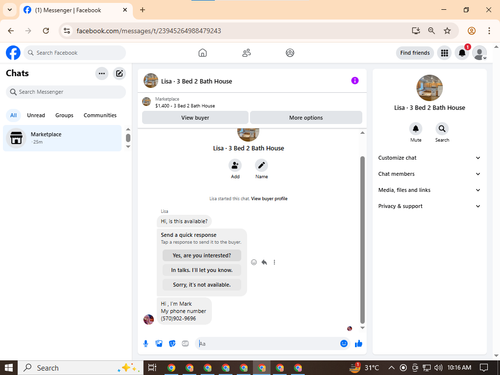Click the Find friends button
Image resolution: width=500 pixels, height=375 pixels.
415,53
